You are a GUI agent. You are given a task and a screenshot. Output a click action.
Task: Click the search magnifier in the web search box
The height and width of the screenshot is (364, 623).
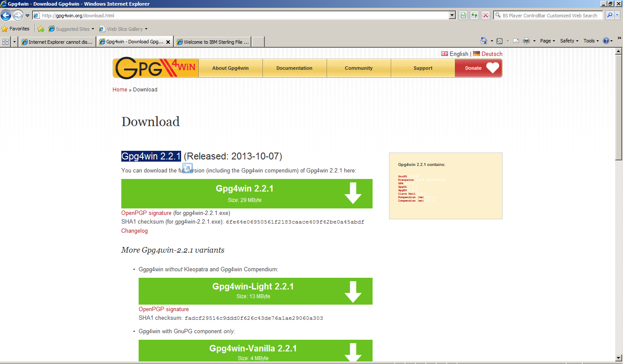click(609, 15)
